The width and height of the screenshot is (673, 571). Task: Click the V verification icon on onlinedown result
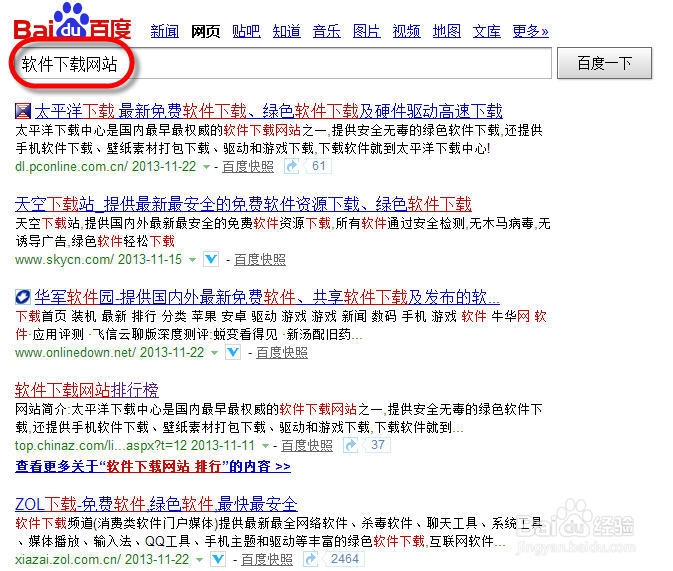pyautogui.click(x=233, y=352)
